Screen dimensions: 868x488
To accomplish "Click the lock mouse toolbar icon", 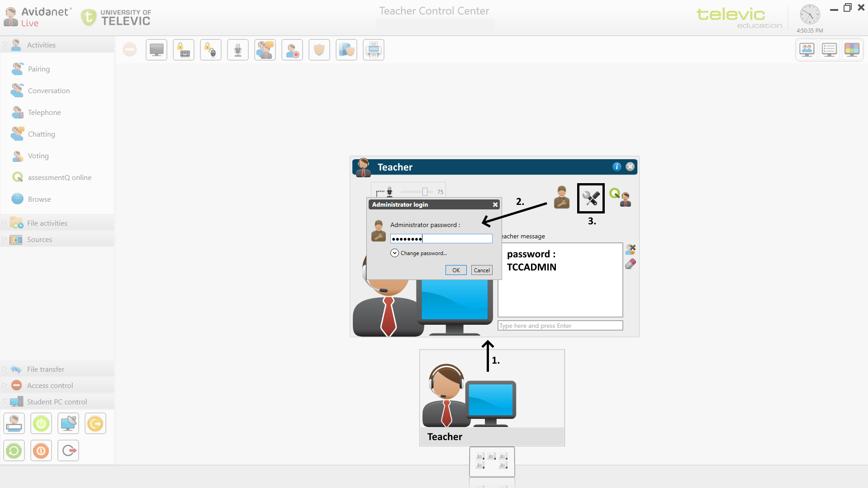I will coord(211,50).
